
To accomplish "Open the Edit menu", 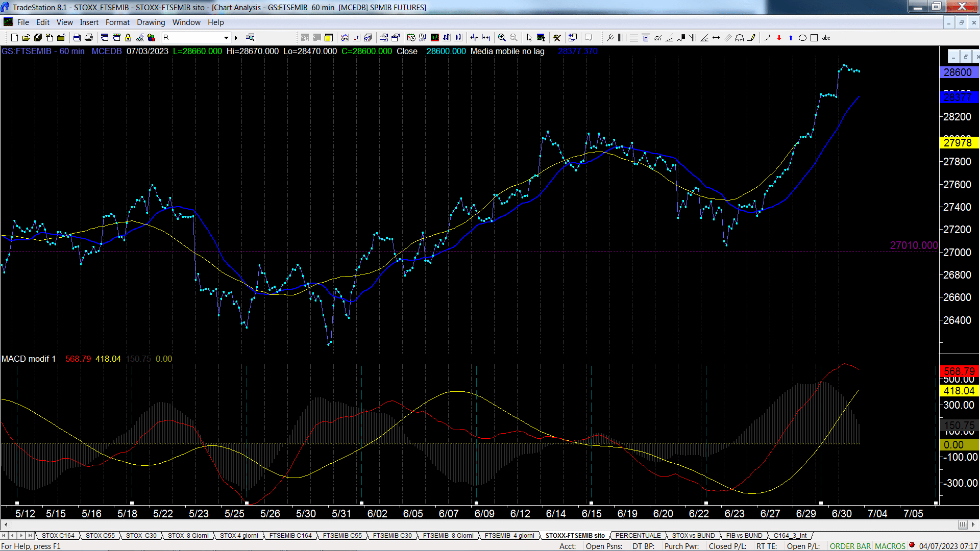I will pos(43,22).
